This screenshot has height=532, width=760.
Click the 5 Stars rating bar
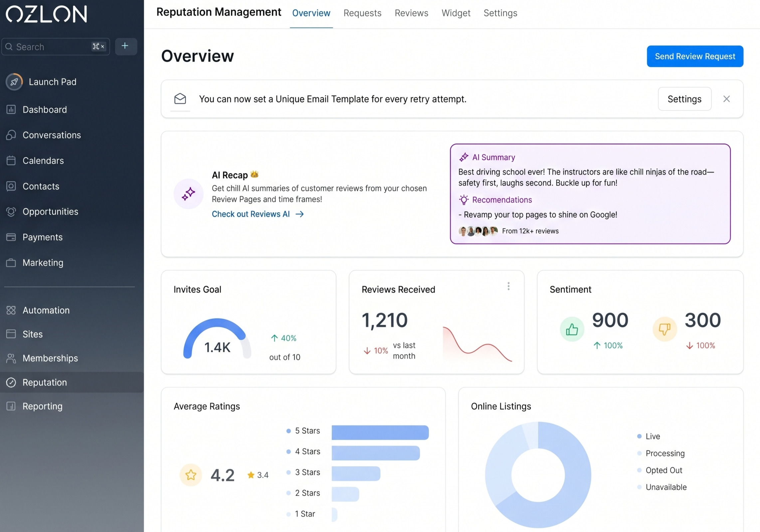(x=380, y=433)
